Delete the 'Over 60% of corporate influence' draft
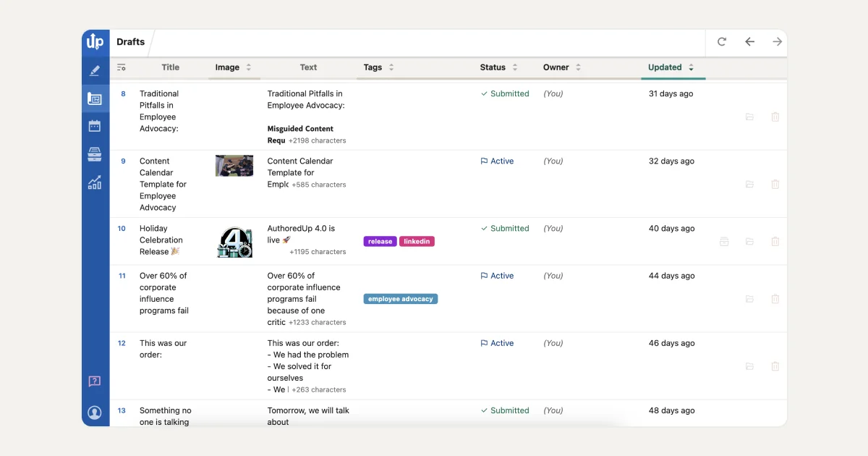 pos(775,299)
